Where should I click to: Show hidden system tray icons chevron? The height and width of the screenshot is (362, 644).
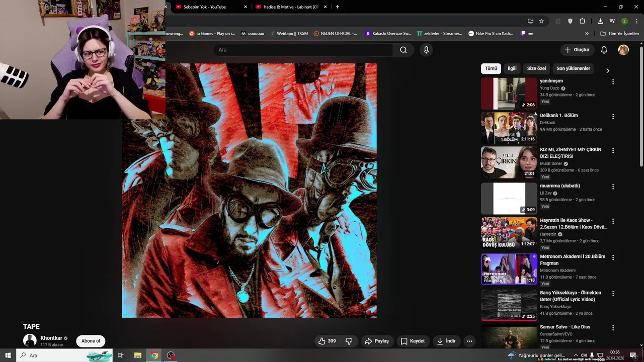tap(576, 355)
